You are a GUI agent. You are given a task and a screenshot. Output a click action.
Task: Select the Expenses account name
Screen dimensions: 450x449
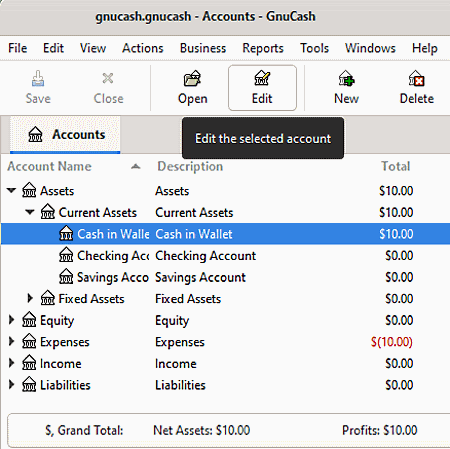[x=65, y=342]
